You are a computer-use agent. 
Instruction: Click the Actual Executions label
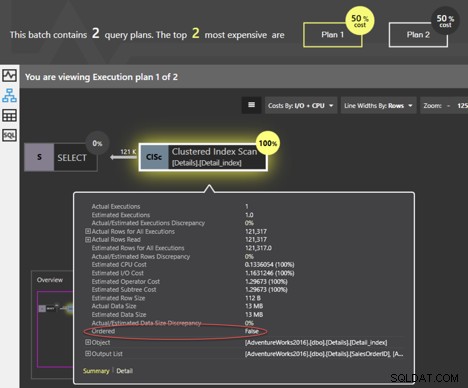116,206
